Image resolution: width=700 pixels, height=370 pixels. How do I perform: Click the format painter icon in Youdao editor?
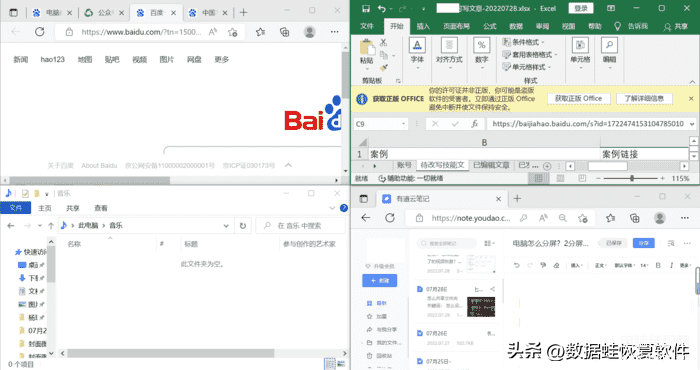(543, 265)
